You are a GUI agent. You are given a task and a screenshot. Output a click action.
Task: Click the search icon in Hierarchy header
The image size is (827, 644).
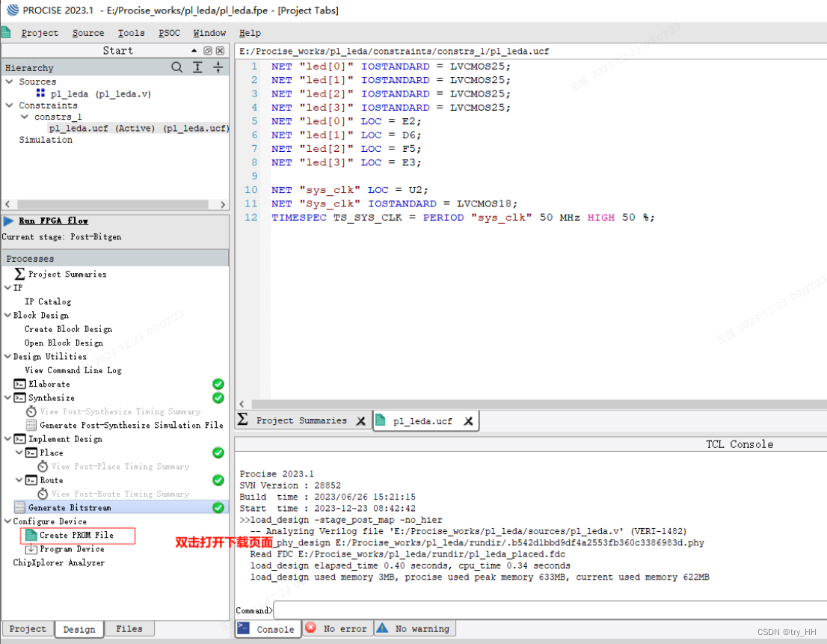(x=177, y=67)
